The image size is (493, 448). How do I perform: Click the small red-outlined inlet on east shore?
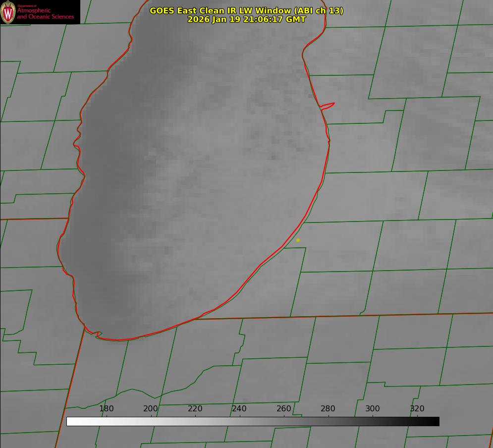point(328,106)
